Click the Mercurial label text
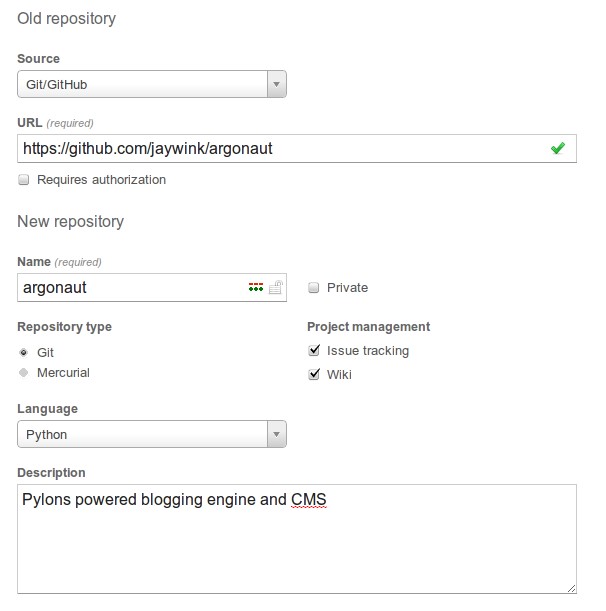Viewport: 606px width, 611px height. pyautogui.click(x=63, y=373)
